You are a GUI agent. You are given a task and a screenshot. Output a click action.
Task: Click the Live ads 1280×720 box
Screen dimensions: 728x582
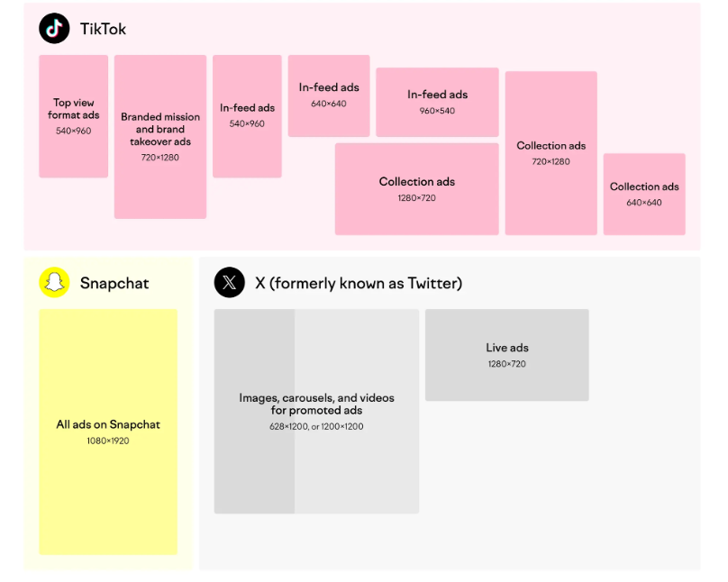(x=507, y=355)
